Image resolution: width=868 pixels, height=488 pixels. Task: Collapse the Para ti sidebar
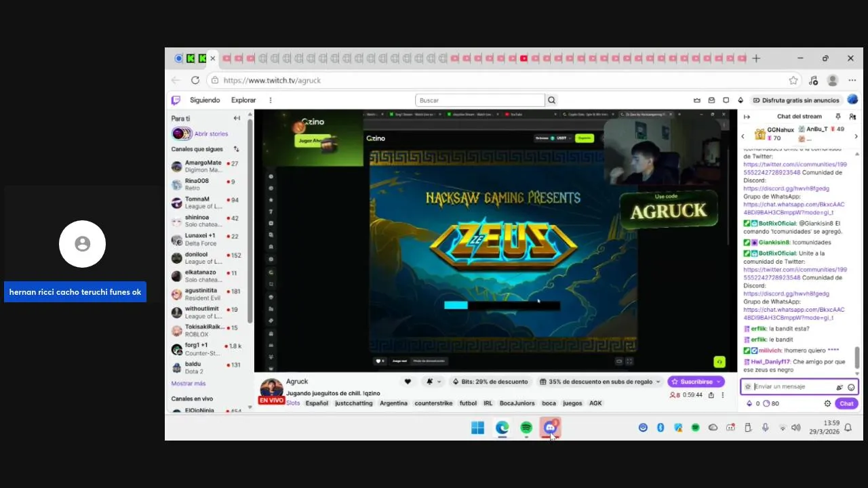[x=237, y=118]
